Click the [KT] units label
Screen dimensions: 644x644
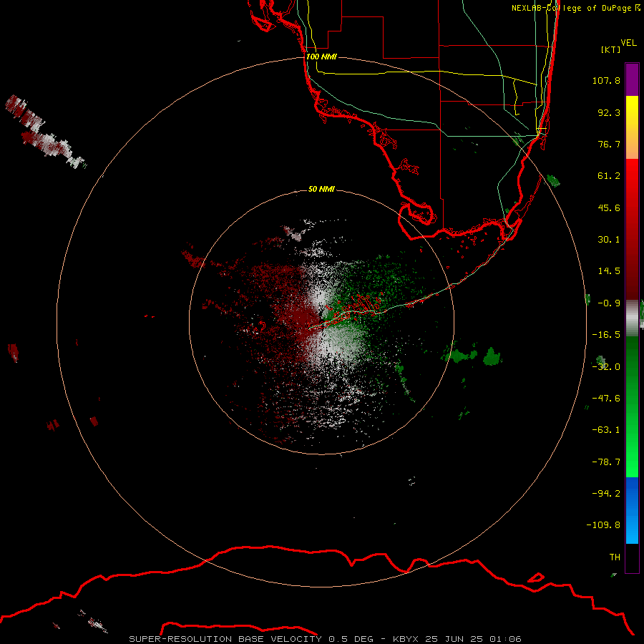(611, 49)
